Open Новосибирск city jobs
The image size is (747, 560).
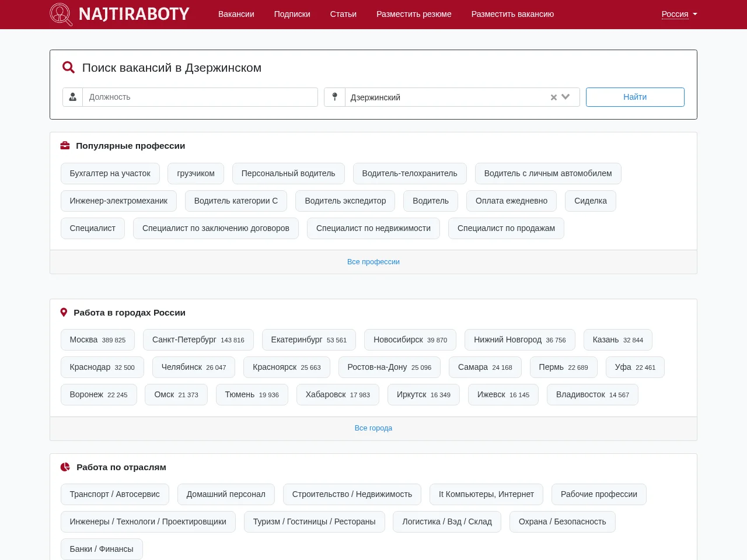(410, 339)
